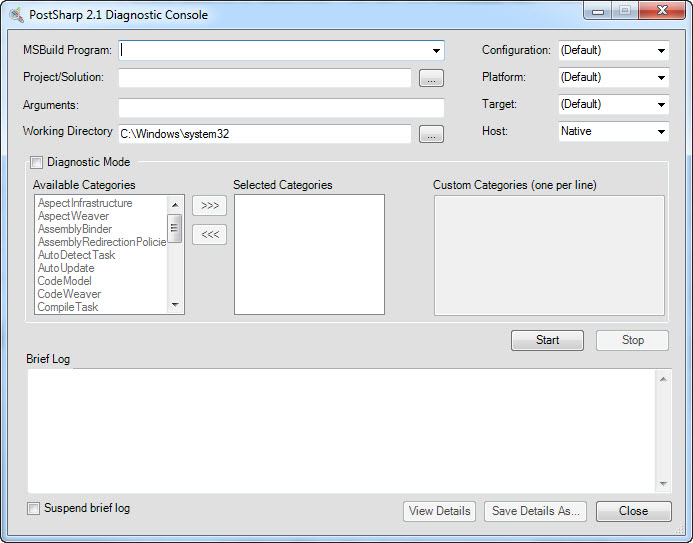Click the Project/Solution input field
The image size is (693, 543).
coord(265,78)
